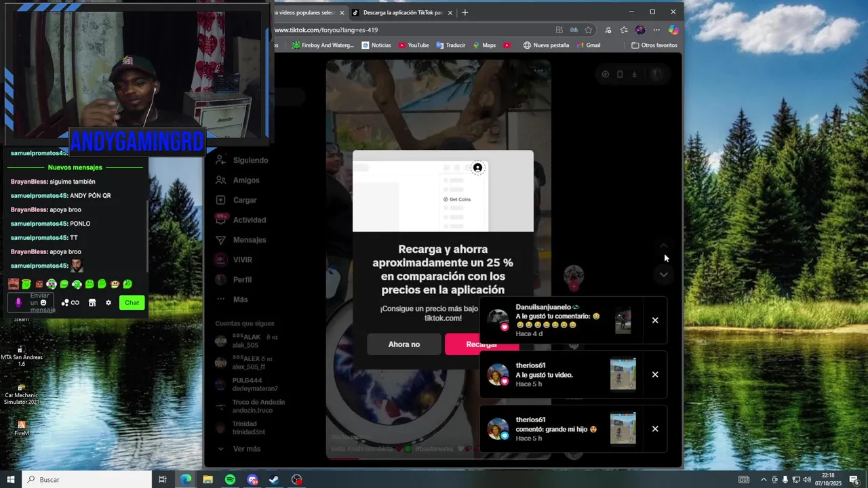868x488 pixels.
Task: Expand Ver más followed accounts
Action: (x=239, y=449)
